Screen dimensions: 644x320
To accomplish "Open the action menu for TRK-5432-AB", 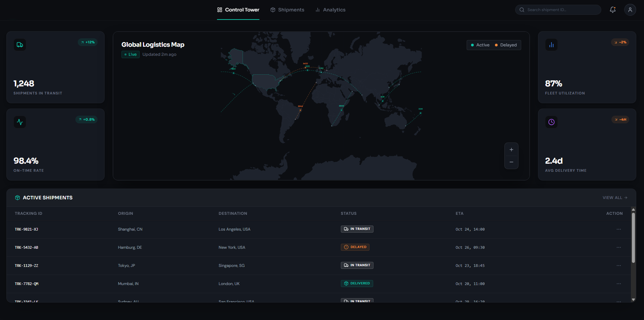I will tap(619, 247).
